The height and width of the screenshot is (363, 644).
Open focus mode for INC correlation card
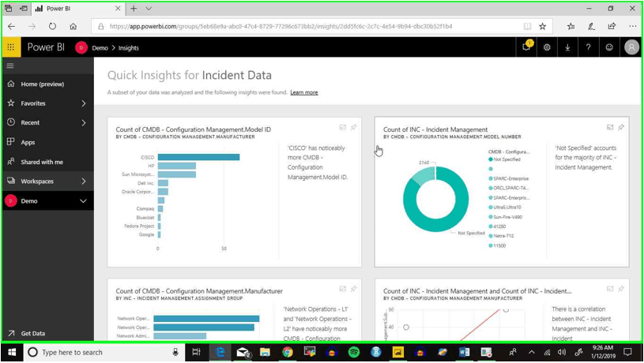click(x=610, y=289)
